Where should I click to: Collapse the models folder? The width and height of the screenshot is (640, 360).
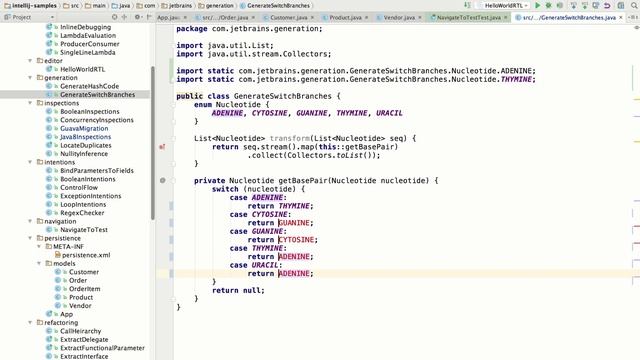[39, 263]
